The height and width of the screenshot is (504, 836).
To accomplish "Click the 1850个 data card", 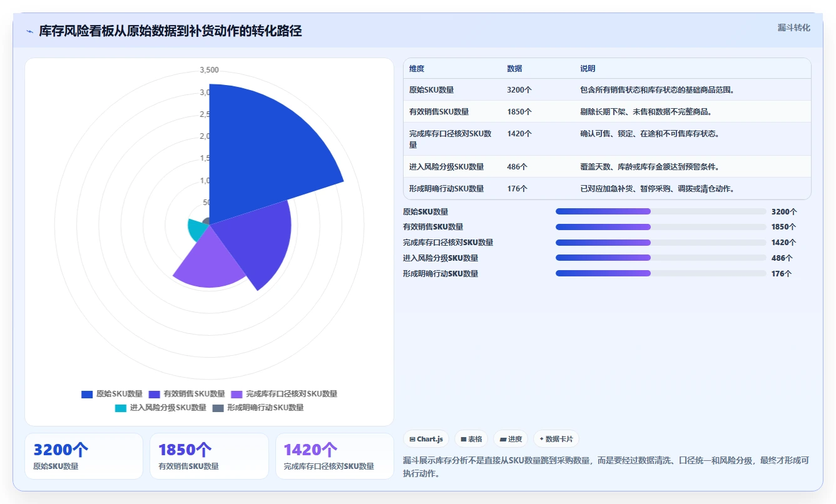I will tap(209, 456).
